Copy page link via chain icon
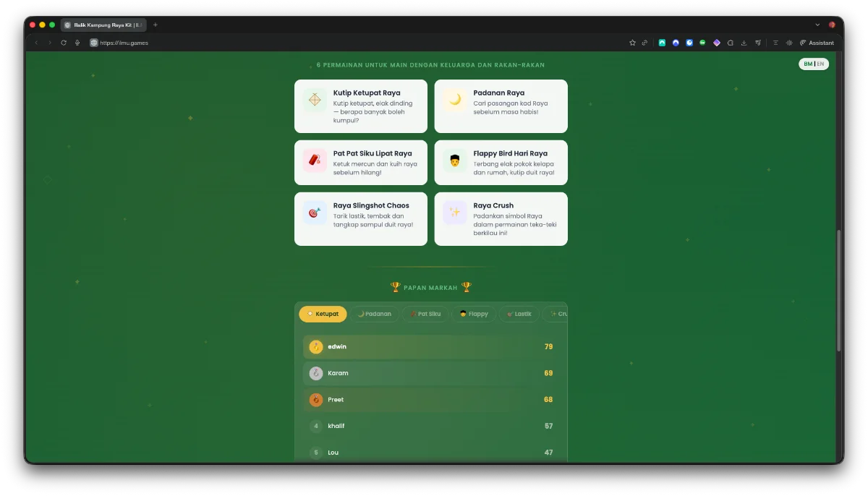Image resolution: width=868 pixels, height=496 pixels. 644,43
